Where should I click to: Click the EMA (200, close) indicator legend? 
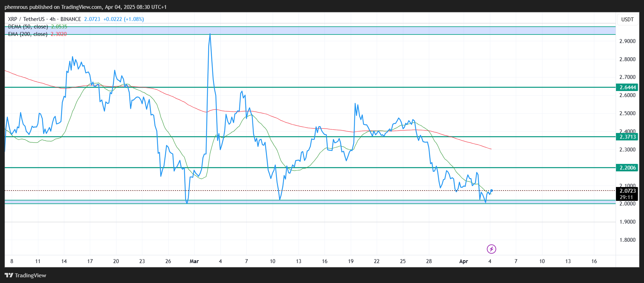point(28,34)
